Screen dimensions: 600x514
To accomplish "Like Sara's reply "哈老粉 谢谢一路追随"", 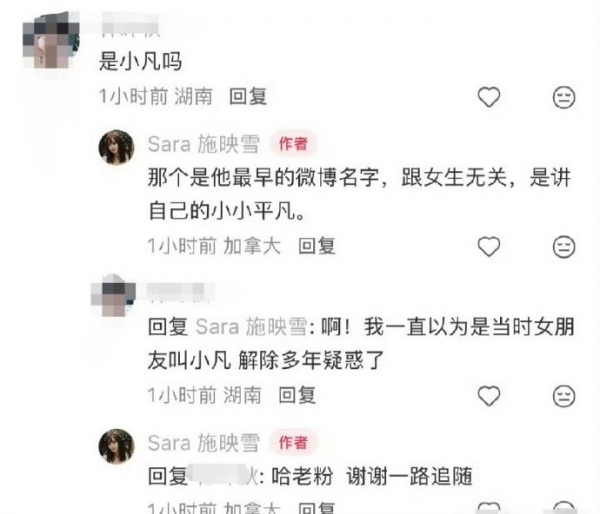I will (489, 507).
